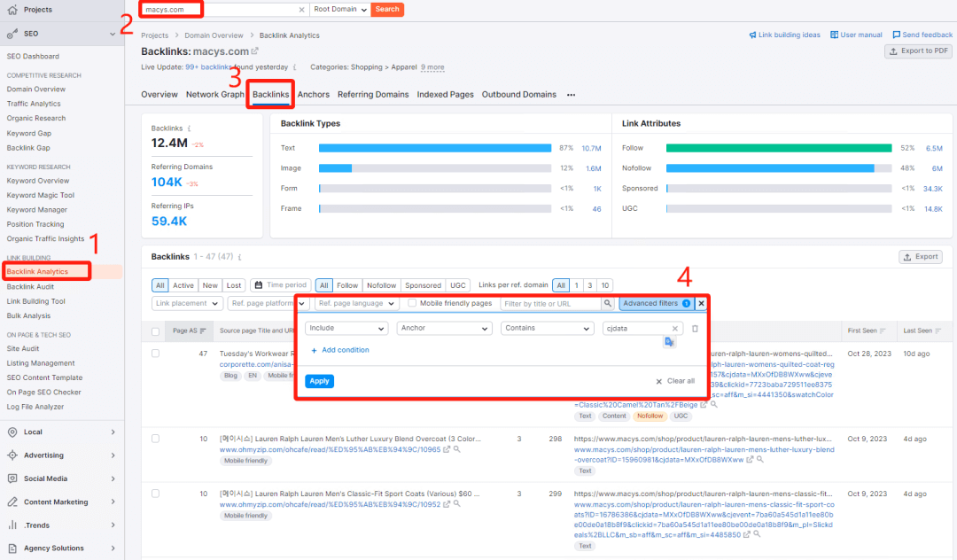
Task: Click the Export button above table
Action: [921, 257]
